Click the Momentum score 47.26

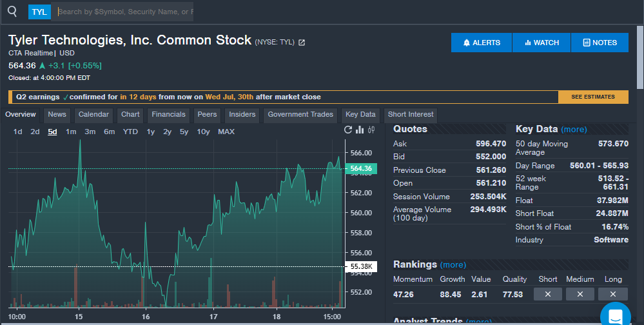click(404, 295)
